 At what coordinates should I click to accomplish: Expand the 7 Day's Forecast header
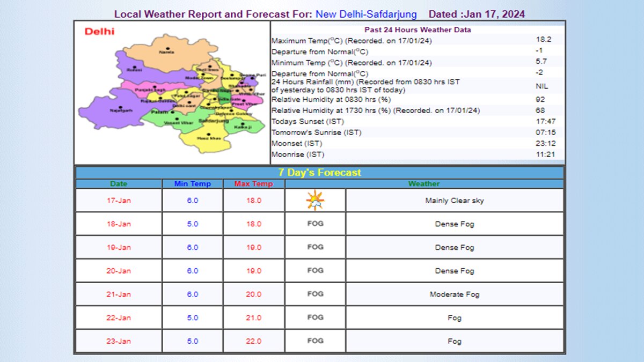320,172
